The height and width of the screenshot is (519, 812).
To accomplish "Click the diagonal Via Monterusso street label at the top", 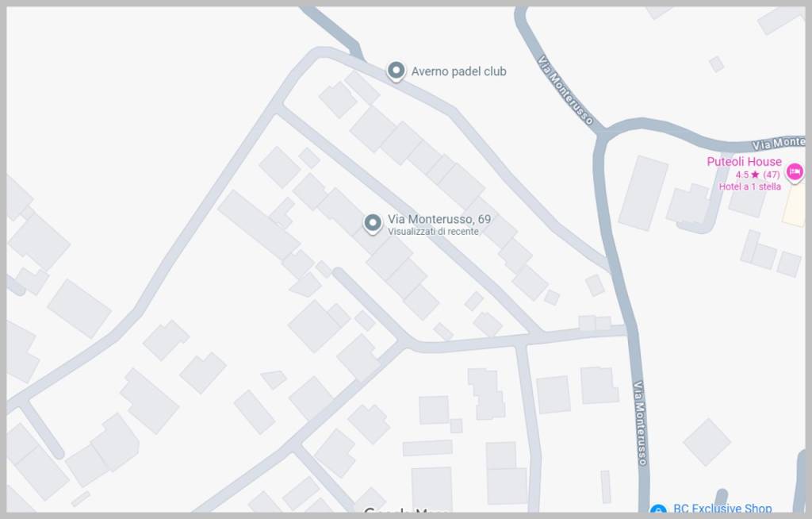I will tap(565, 90).
